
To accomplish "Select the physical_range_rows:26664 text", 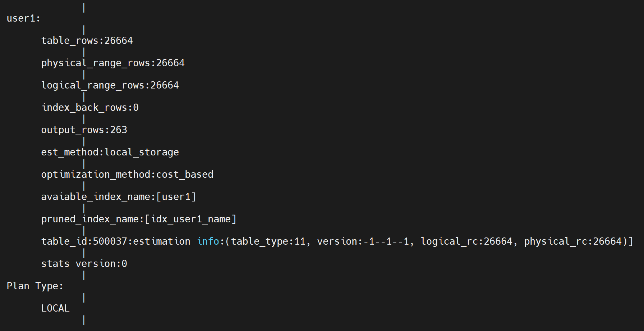I will pyautogui.click(x=113, y=63).
